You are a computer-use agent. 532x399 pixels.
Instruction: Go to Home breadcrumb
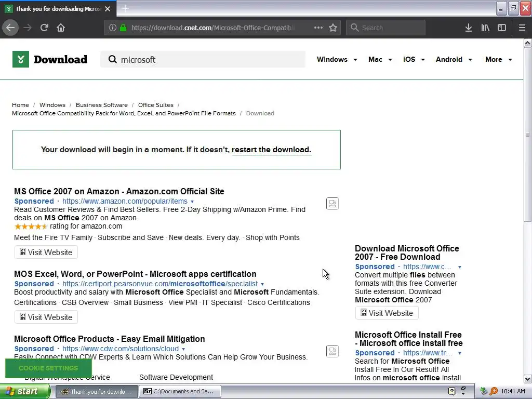[20, 105]
